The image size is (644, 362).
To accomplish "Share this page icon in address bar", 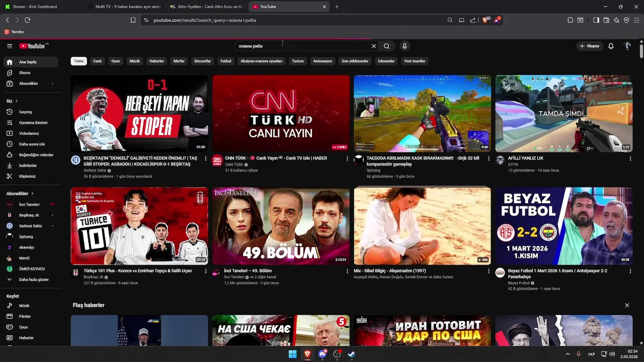I will click(x=473, y=20).
